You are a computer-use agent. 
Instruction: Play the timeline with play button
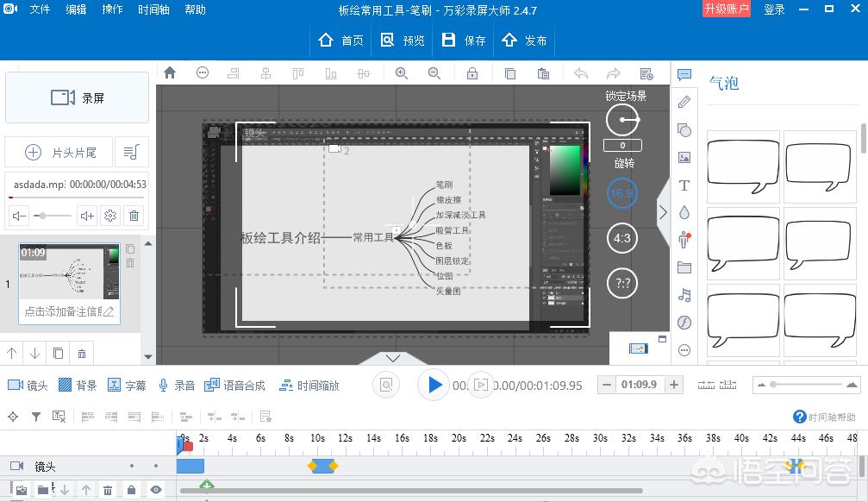[434, 385]
